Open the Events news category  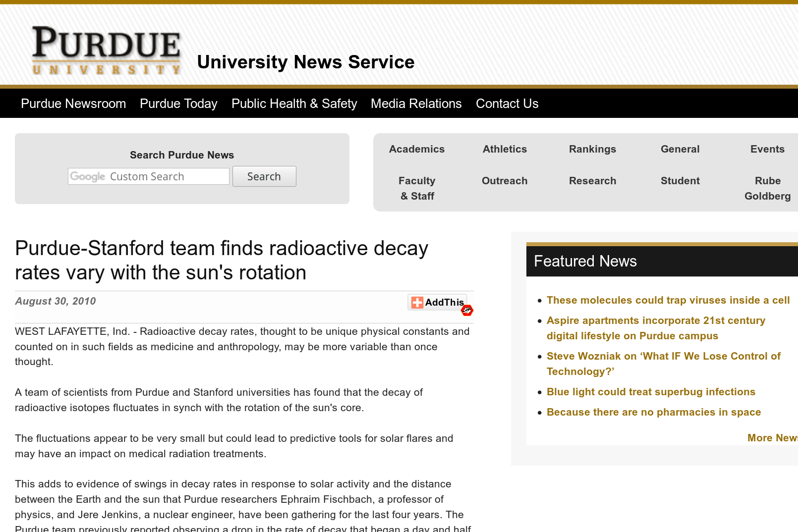(767, 149)
